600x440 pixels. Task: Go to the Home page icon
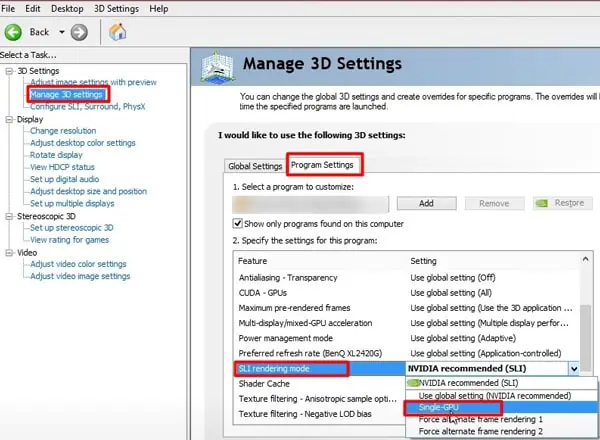[118, 32]
